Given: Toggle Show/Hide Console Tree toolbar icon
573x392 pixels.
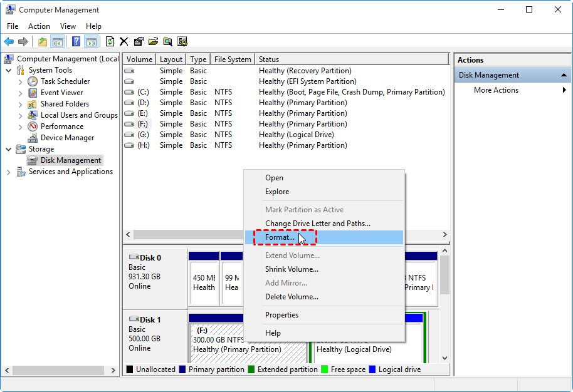Looking at the screenshot, I should pyautogui.click(x=58, y=41).
